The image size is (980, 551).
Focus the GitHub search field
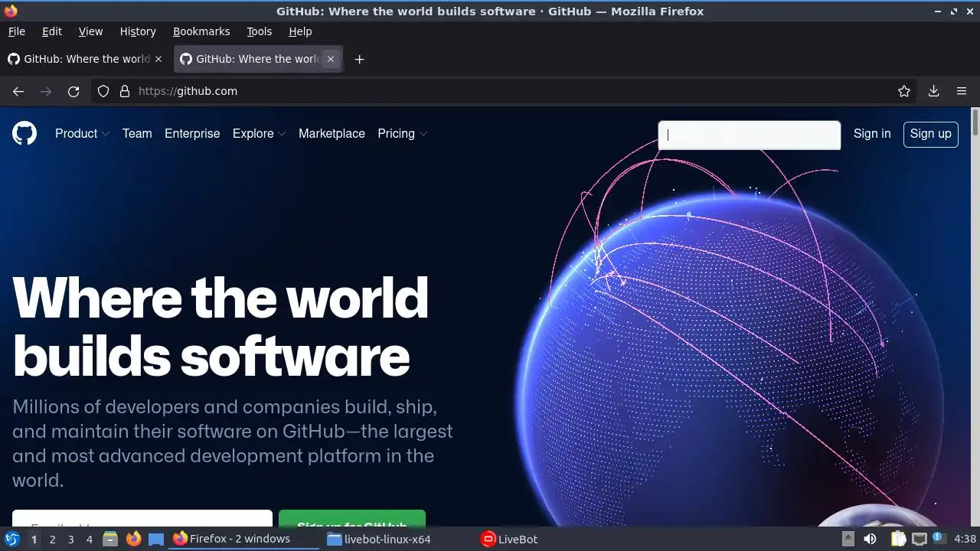click(750, 135)
